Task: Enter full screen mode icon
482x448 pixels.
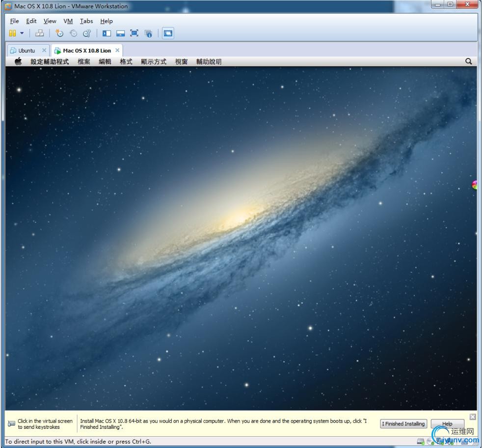Action: point(134,33)
